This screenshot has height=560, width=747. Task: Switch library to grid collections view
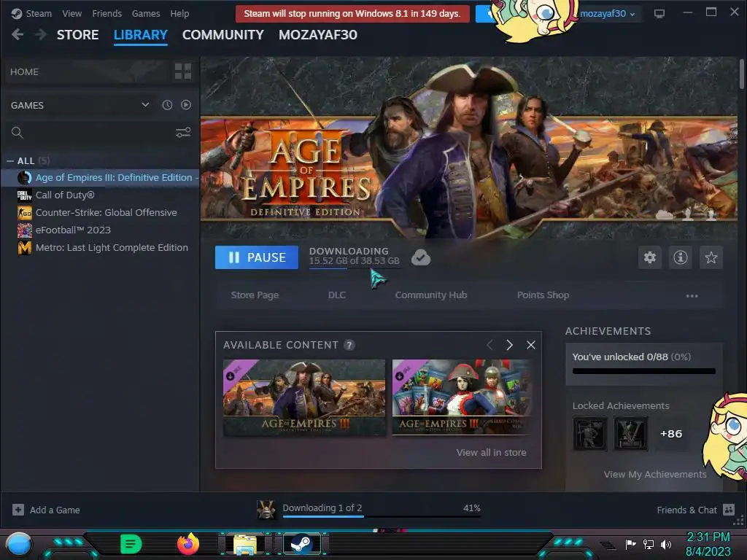pyautogui.click(x=183, y=71)
